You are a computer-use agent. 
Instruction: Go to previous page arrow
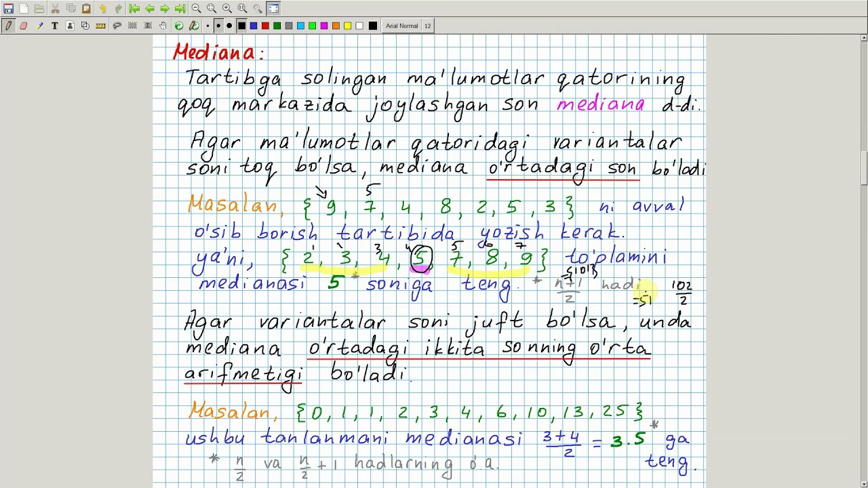(149, 9)
